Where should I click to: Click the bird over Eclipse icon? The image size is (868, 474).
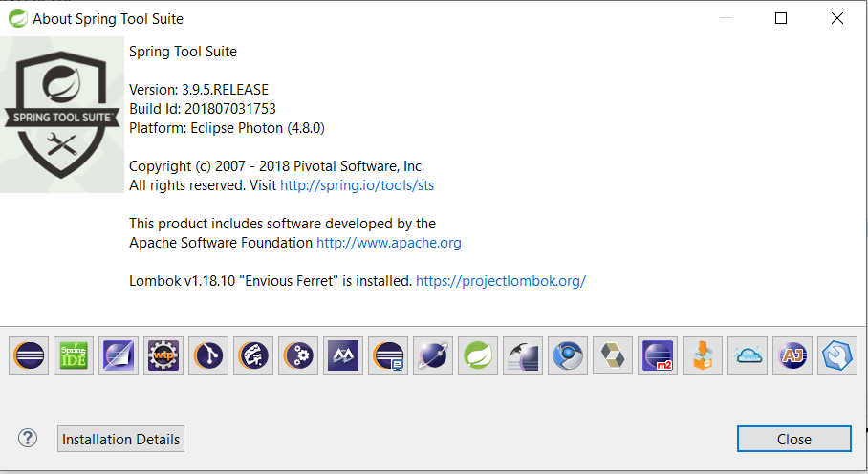pyautogui.click(x=523, y=355)
